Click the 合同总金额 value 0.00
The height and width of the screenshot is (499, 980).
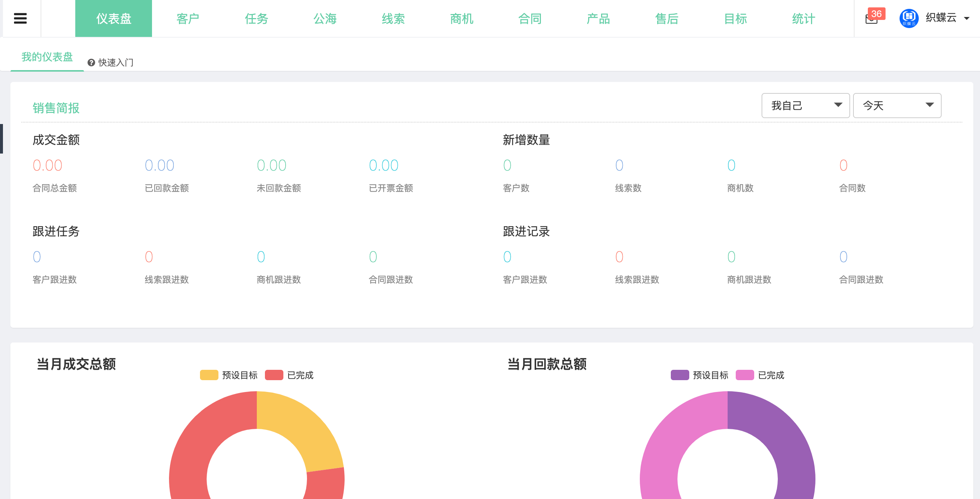pos(47,165)
